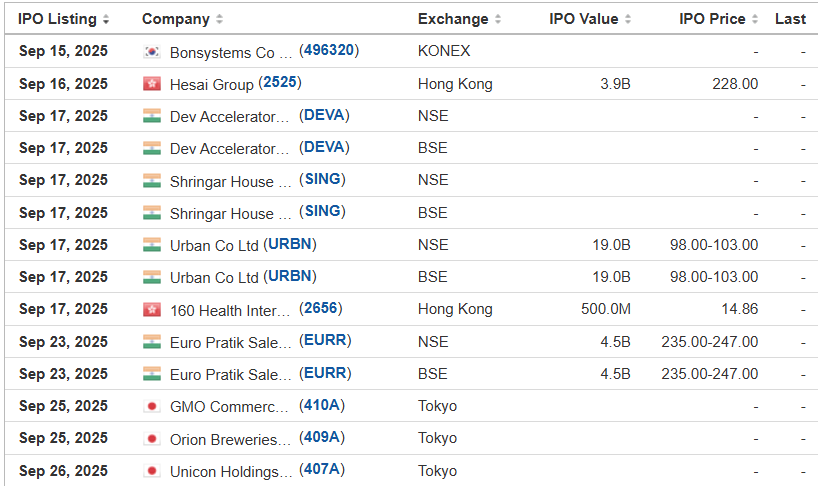Sort by IPO Price column arrows
Viewport: 818px width, 487px height.
(755, 20)
